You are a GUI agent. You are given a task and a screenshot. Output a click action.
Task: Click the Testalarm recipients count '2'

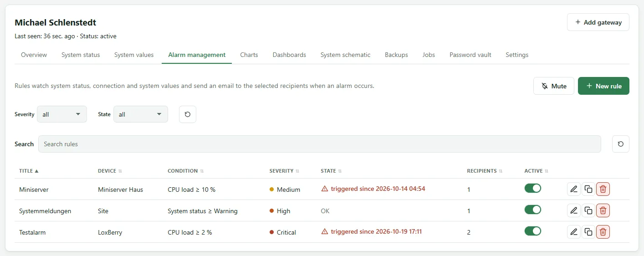pos(469,232)
